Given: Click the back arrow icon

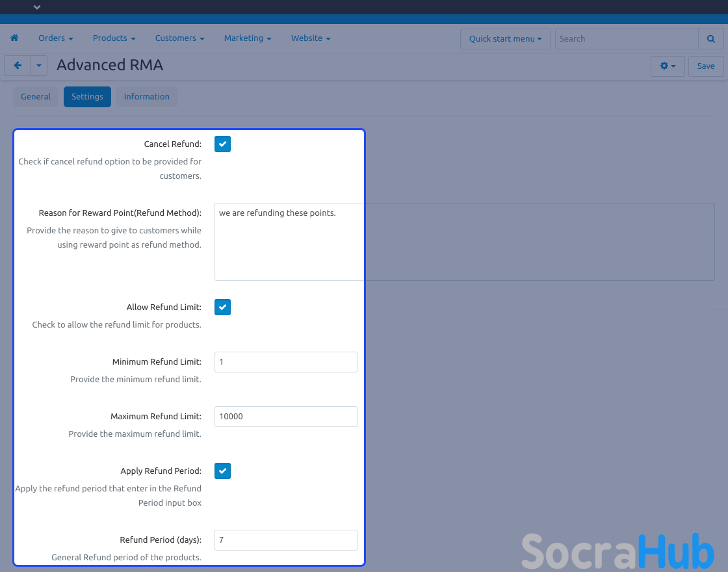Looking at the screenshot, I should [18, 66].
